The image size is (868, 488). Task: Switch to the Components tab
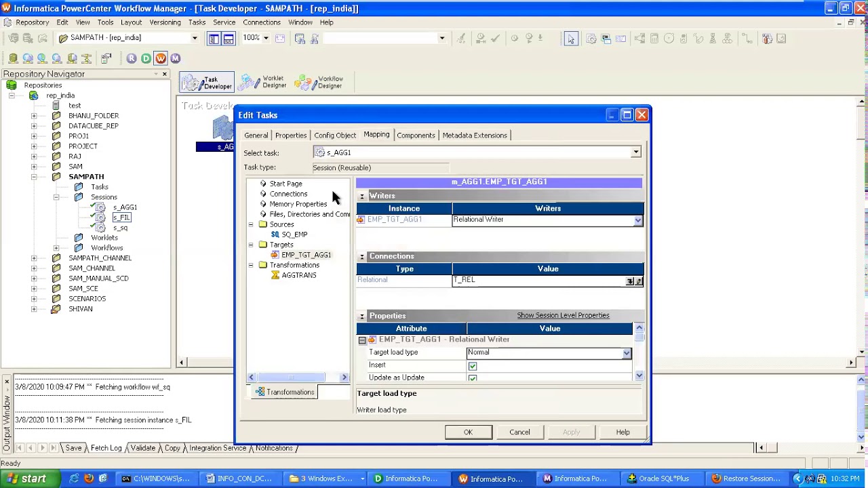(416, 136)
